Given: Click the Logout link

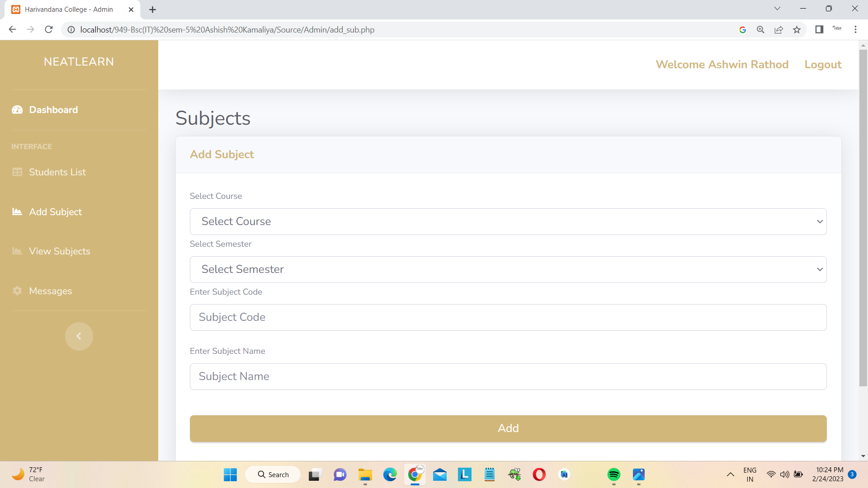Looking at the screenshot, I should click(x=822, y=64).
